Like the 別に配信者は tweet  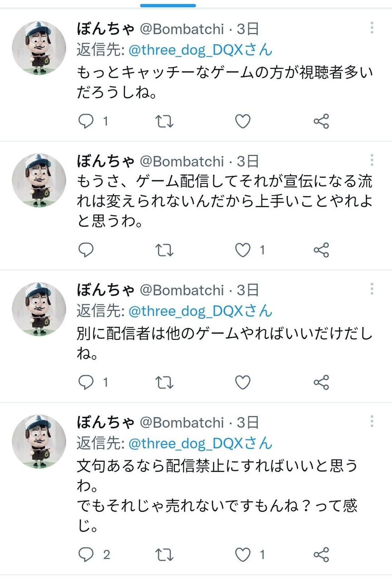(243, 382)
